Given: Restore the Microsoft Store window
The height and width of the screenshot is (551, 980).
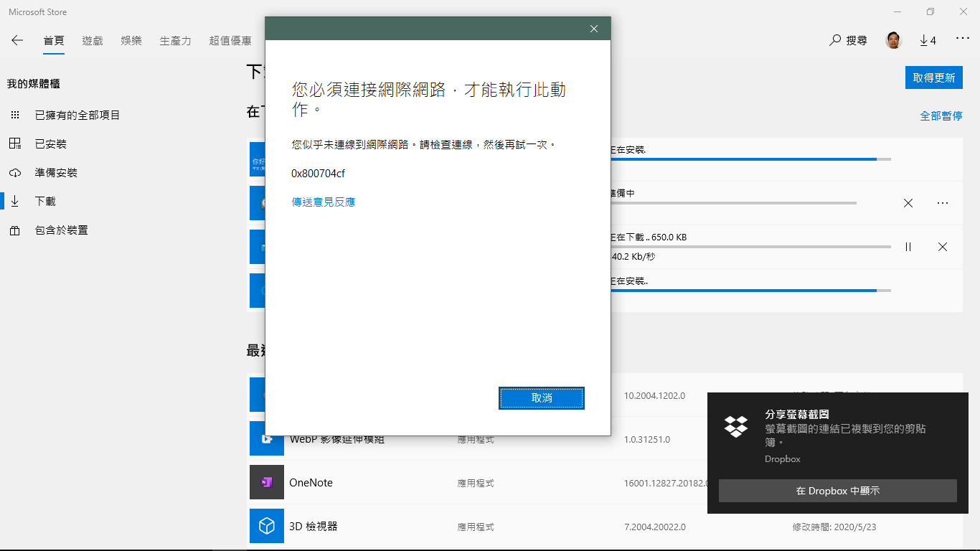Looking at the screenshot, I should point(930,11).
